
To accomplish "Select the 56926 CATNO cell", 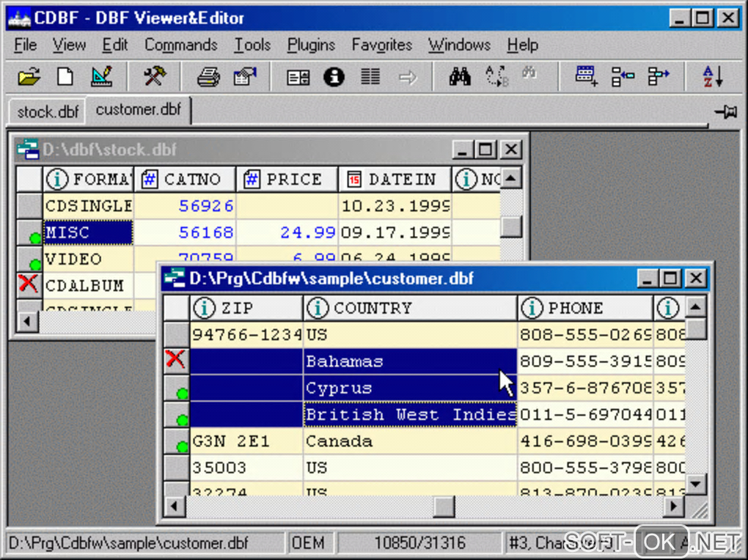I will tap(185, 205).
